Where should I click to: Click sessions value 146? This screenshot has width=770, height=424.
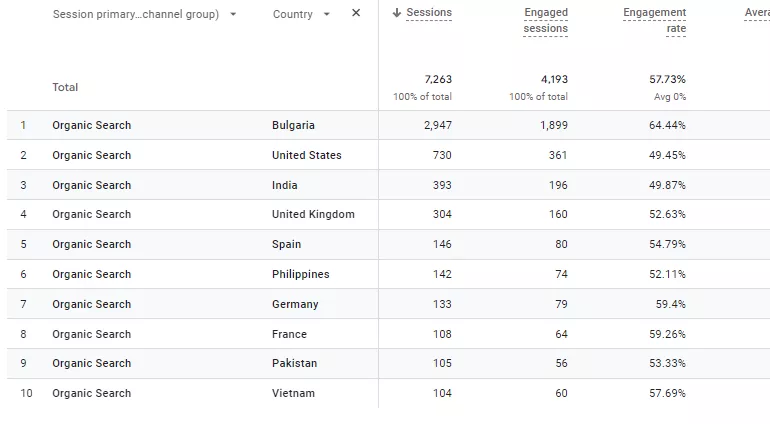[x=442, y=244]
